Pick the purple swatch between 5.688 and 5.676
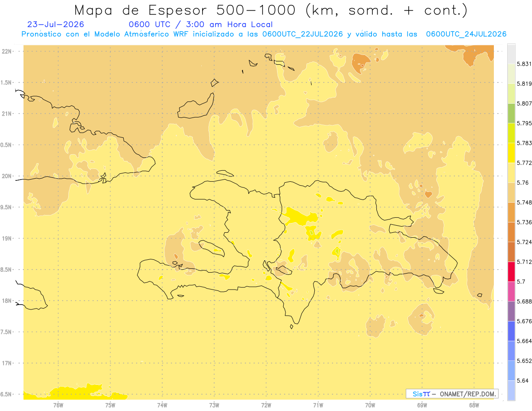Image resolution: width=532 pixels, height=411 pixels. pos(511,311)
